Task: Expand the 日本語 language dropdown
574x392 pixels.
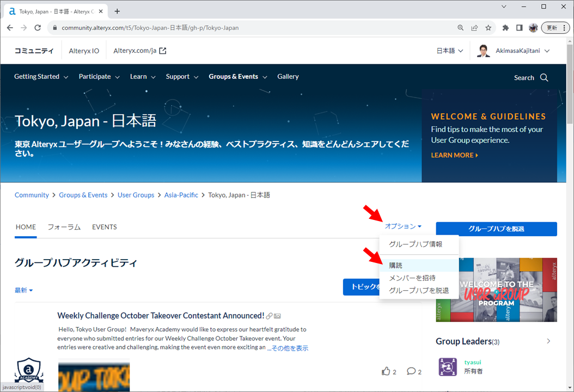Action: tap(449, 51)
